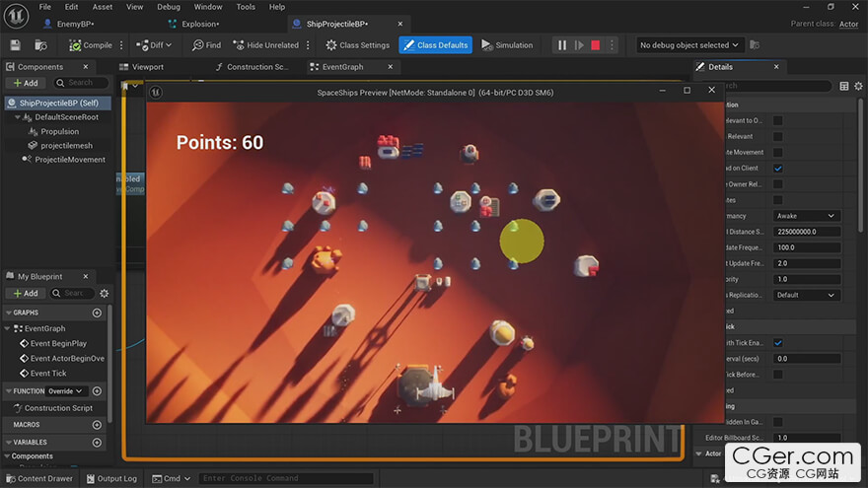This screenshot has width=868, height=488.
Task: Stop the play session with red square
Action: click(x=596, y=45)
